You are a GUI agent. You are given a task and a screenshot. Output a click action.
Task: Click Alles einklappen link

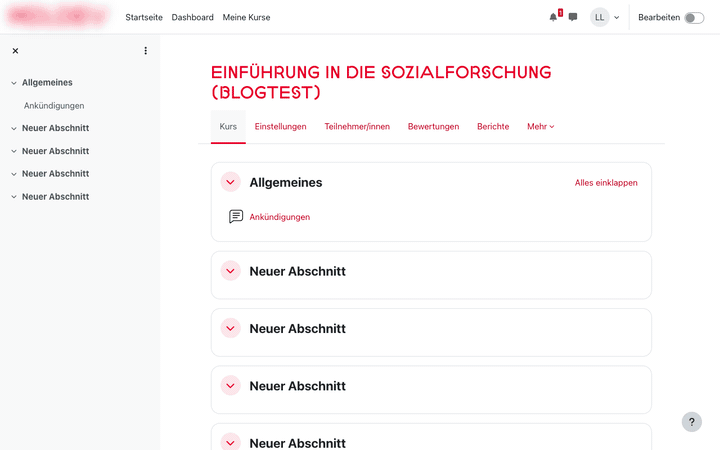[606, 183]
